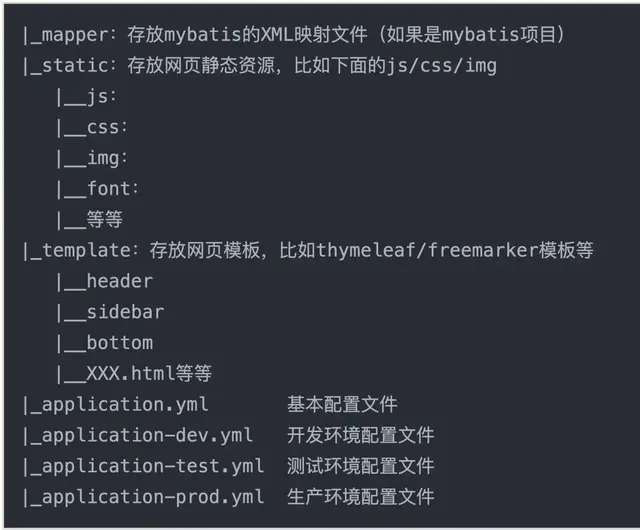This screenshot has width=640, height=530.
Task: Select the sidebar template entry
Action: point(110,312)
